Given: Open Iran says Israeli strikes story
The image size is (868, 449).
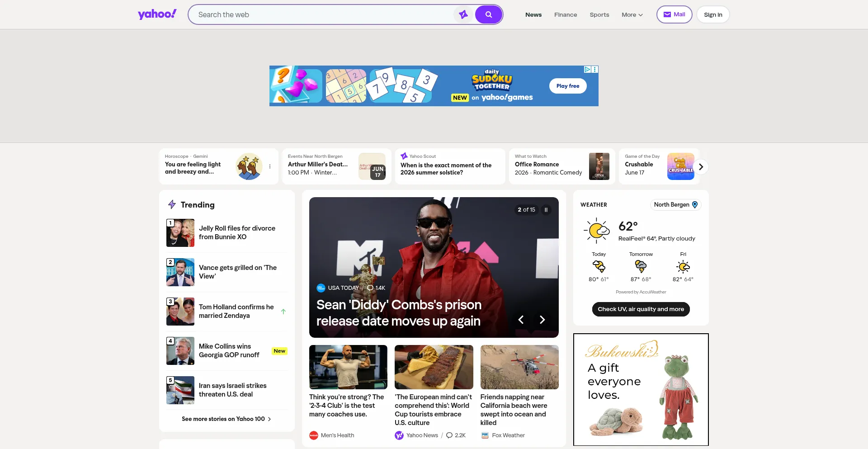Looking at the screenshot, I should [x=232, y=390].
